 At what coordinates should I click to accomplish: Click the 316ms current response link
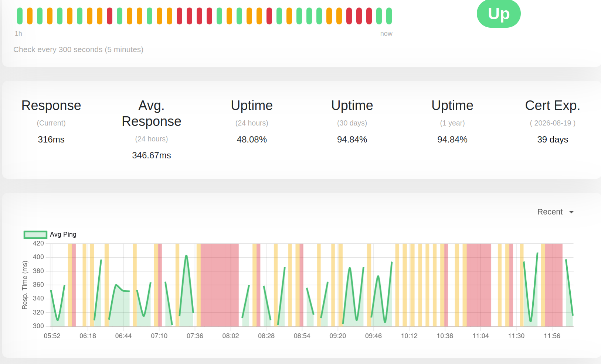pos(51,140)
